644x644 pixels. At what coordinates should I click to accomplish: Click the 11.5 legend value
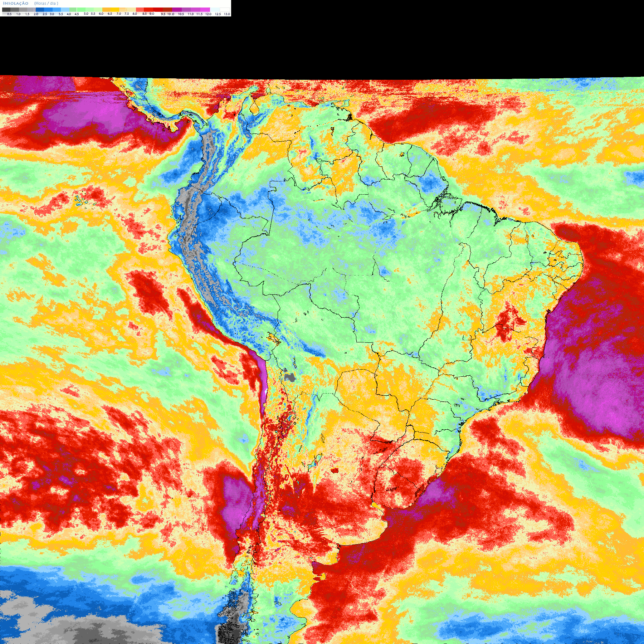coord(200,14)
